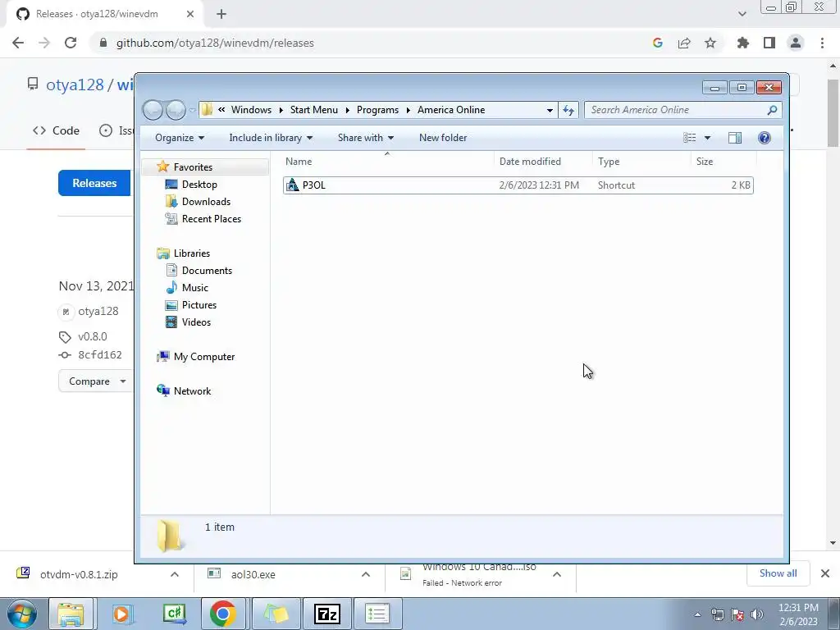The image size is (840, 630).
Task: Click the Explorer forward navigation button
Action: pos(176,111)
